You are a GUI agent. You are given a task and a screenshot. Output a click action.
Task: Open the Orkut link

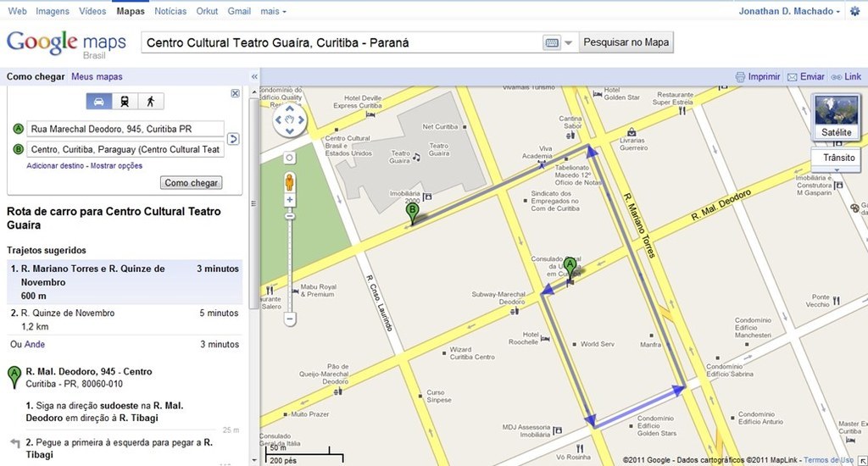(207, 11)
